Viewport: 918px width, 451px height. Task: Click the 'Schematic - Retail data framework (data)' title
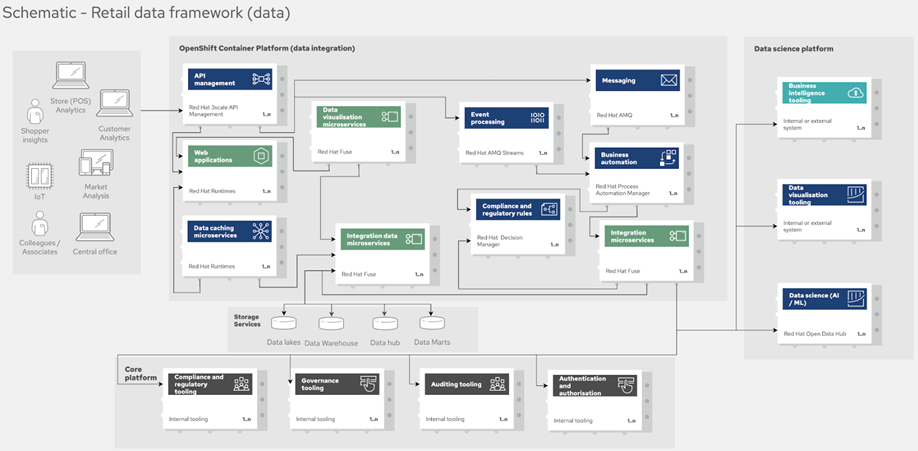[146, 12]
